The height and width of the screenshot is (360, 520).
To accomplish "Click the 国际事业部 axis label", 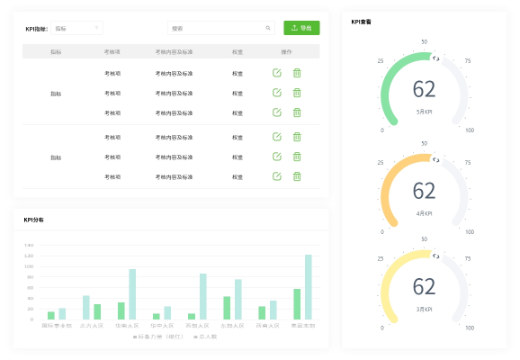I will (57, 325).
